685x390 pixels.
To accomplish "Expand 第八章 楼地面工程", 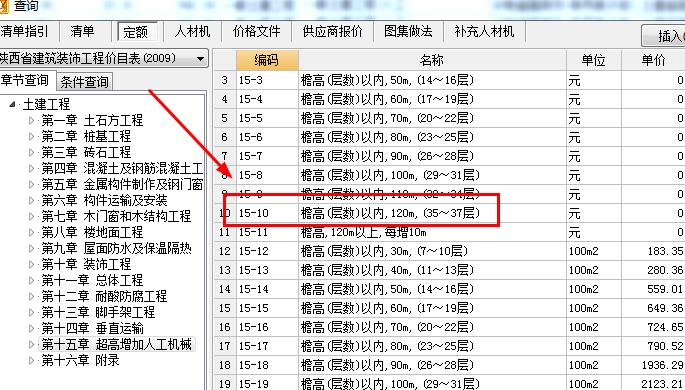I will click(31, 232).
